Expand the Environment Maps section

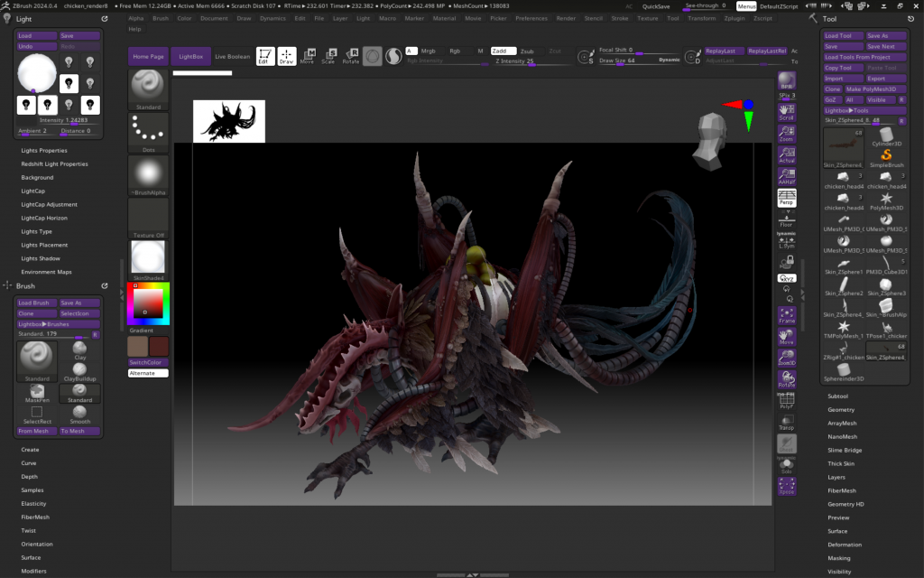(x=47, y=272)
